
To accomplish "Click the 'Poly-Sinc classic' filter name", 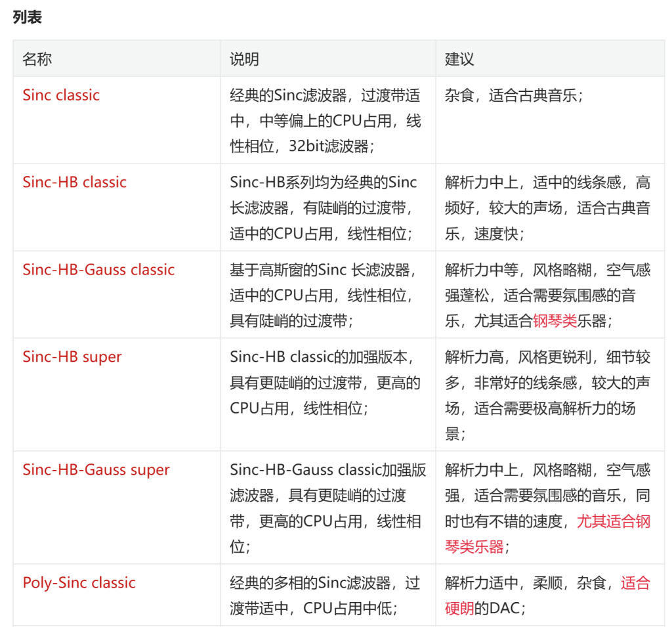I will pos(79,583).
